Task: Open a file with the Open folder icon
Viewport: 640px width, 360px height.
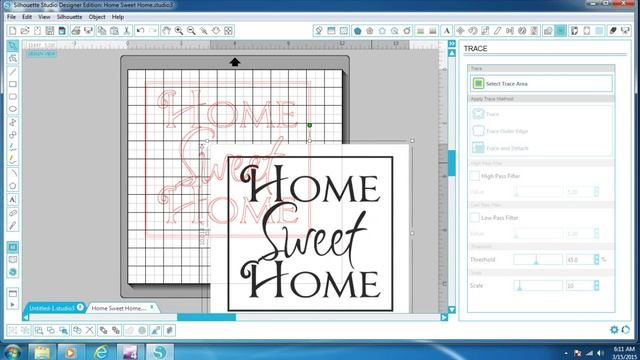Action: (25, 31)
